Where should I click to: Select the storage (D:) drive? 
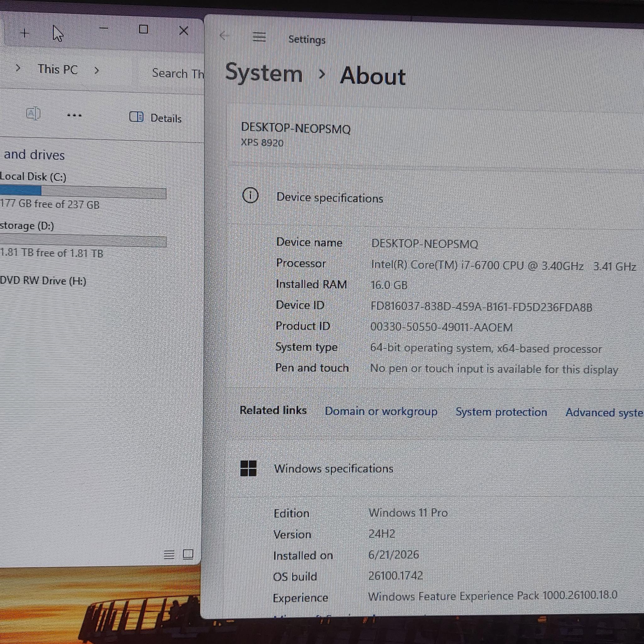[27, 226]
